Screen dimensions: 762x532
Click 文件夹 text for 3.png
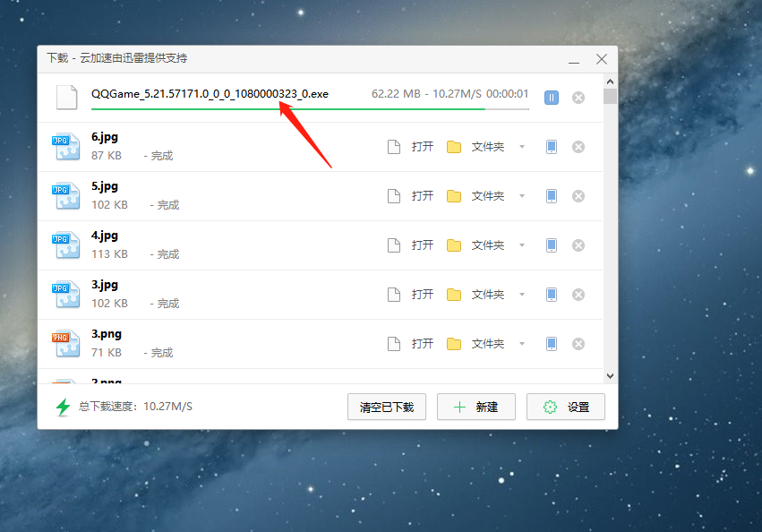point(488,344)
